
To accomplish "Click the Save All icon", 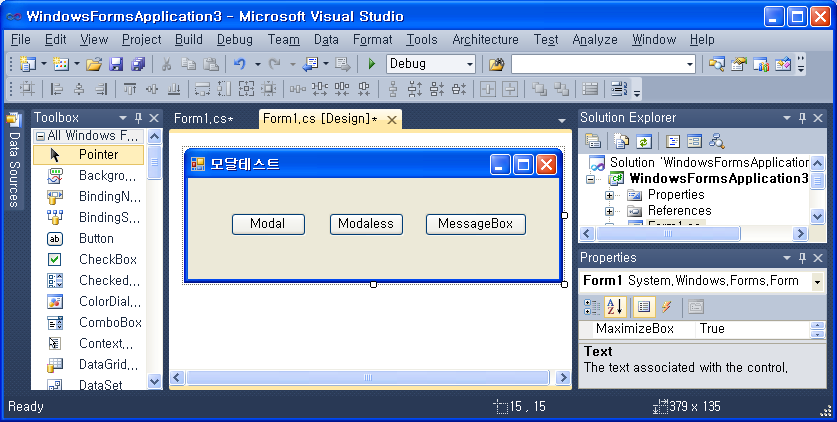I will (138, 65).
